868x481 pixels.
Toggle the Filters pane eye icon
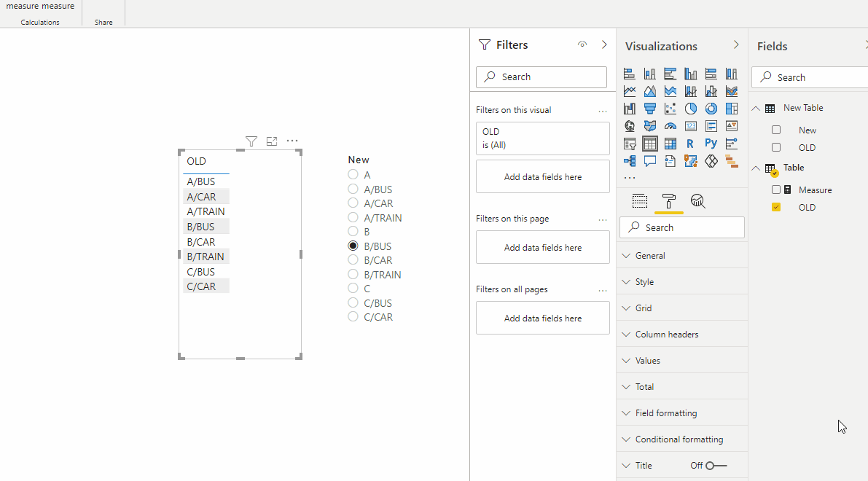582,44
